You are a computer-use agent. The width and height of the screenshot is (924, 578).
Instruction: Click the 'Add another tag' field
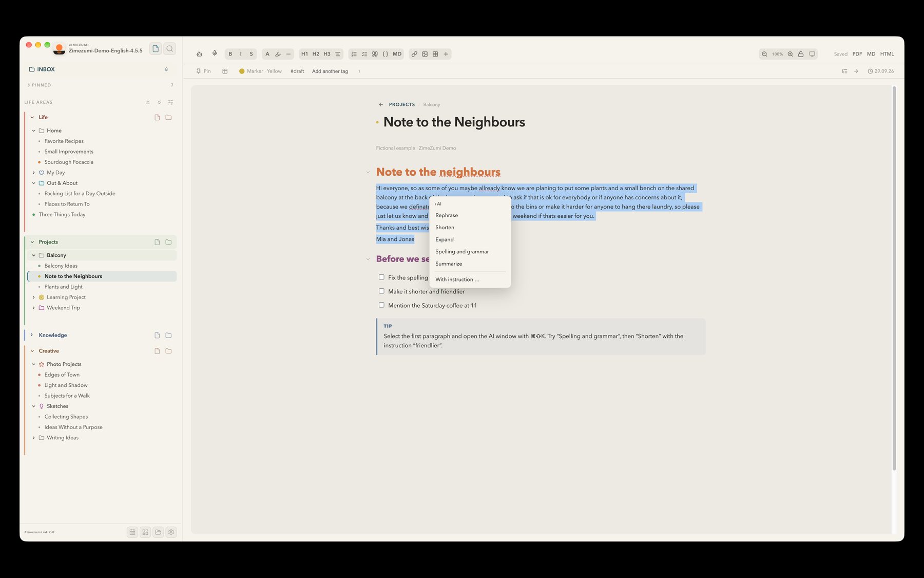tap(330, 71)
